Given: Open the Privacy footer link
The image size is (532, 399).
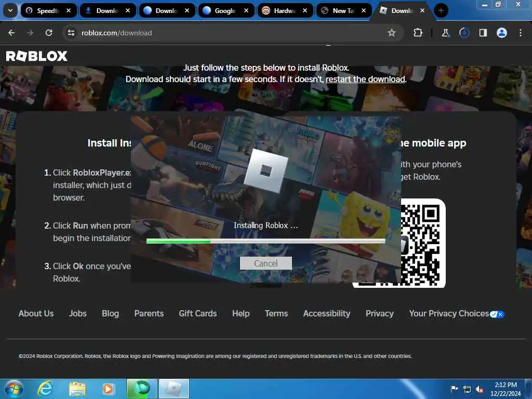Looking at the screenshot, I should coord(380,313).
